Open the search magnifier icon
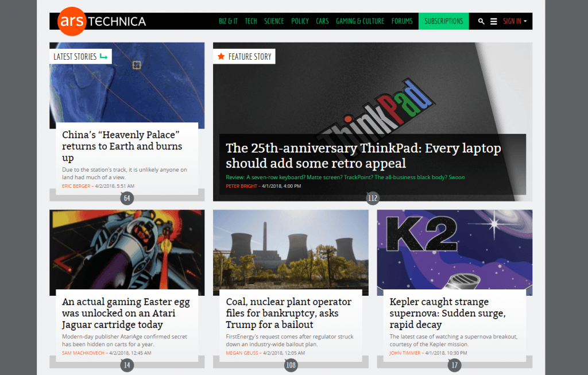The width and height of the screenshot is (588, 375). coord(481,21)
